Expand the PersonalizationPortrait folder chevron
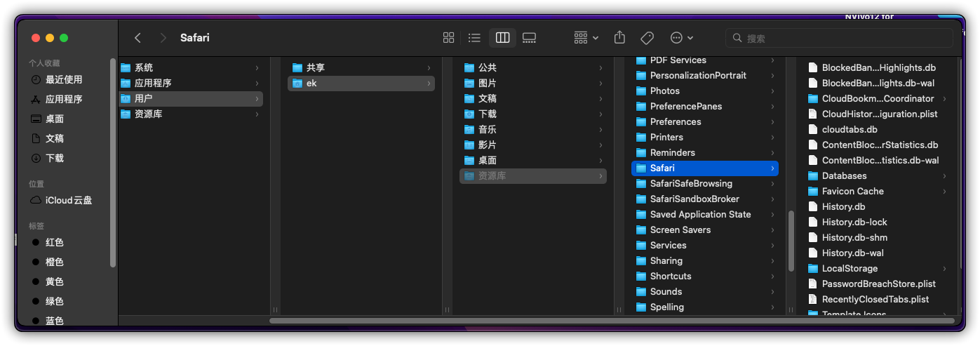This screenshot has height=346, width=980. coord(772,75)
